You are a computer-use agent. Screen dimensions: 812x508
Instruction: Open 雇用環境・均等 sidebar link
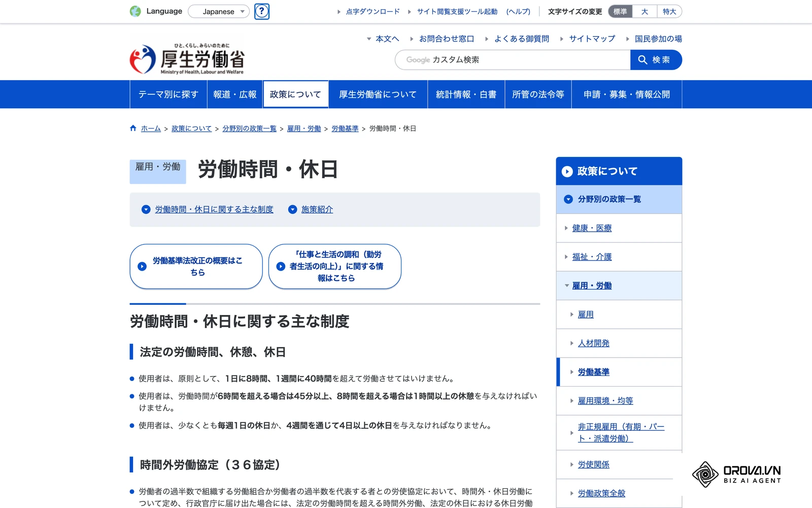(x=605, y=401)
